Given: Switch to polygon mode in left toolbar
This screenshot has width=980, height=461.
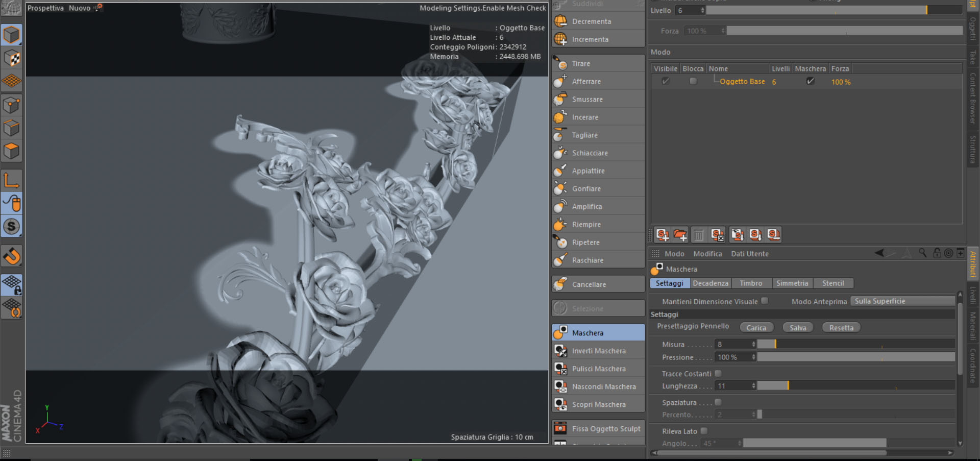Looking at the screenshot, I should click(x=11, y=151).
